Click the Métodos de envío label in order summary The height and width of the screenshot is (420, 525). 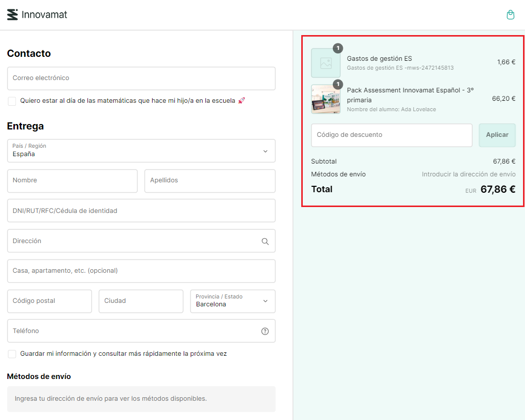338,174
